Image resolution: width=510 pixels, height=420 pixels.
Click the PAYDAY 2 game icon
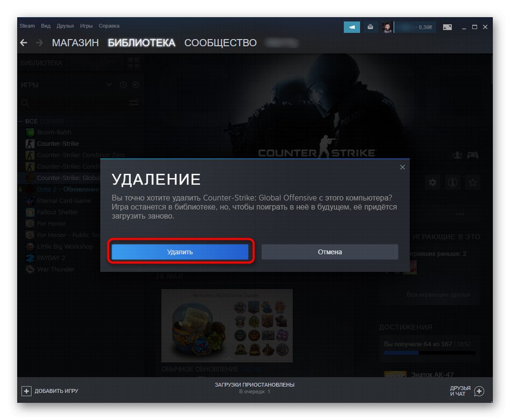click(30, 258)
